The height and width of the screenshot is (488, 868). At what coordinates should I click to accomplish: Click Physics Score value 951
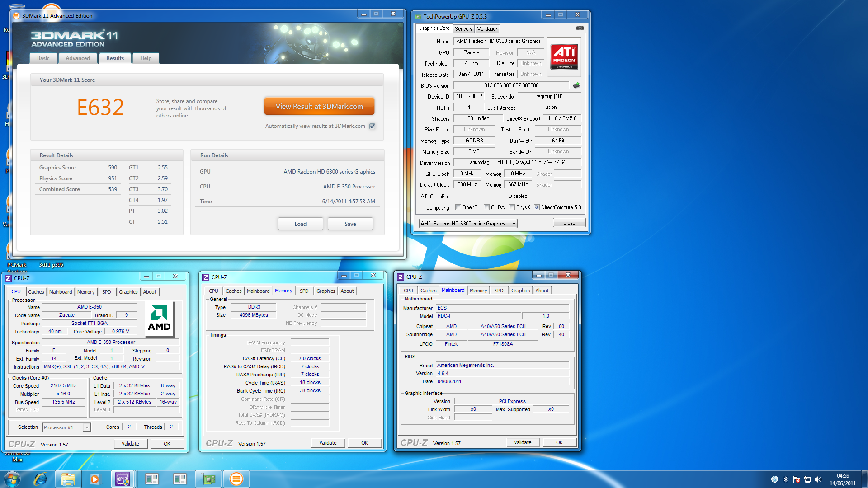tap(113, 178)
